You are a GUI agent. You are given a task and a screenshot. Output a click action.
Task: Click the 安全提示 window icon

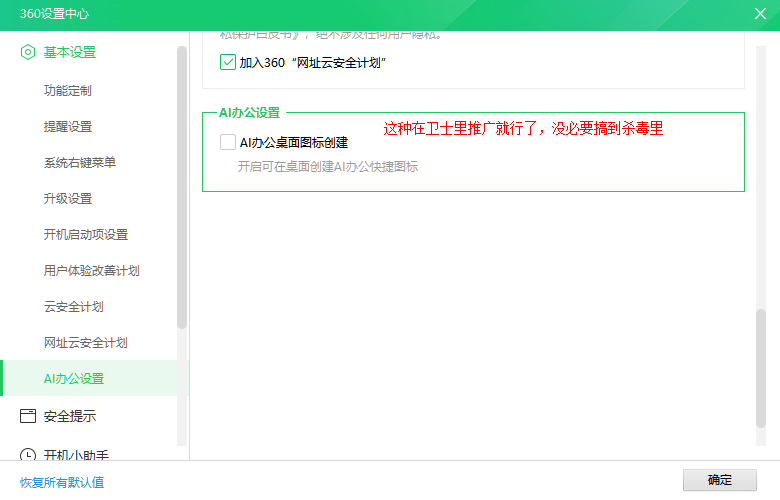click(28, 416)
